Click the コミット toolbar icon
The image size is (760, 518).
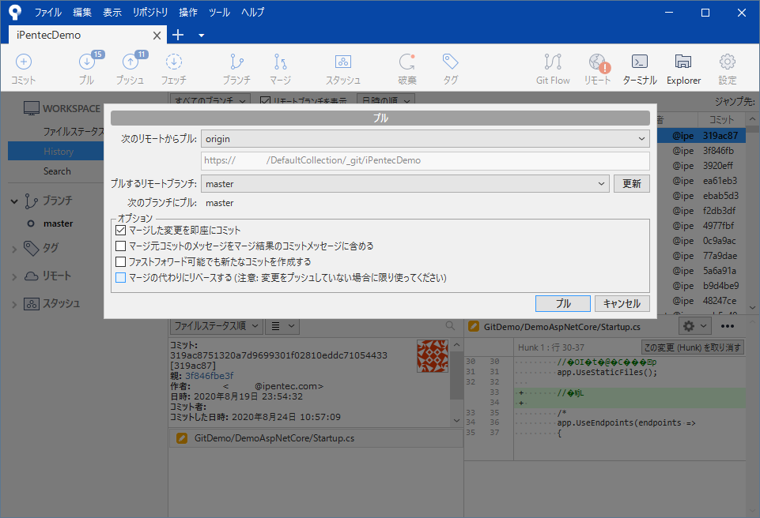23,69
